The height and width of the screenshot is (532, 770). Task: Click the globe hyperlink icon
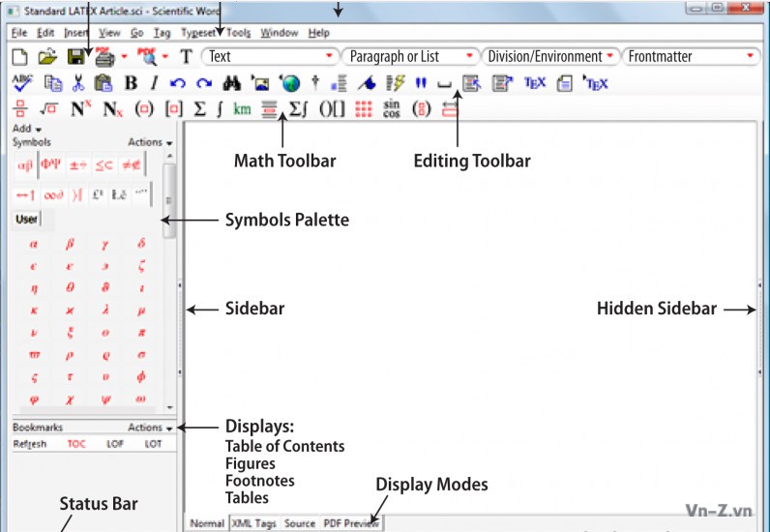point(289,83)
